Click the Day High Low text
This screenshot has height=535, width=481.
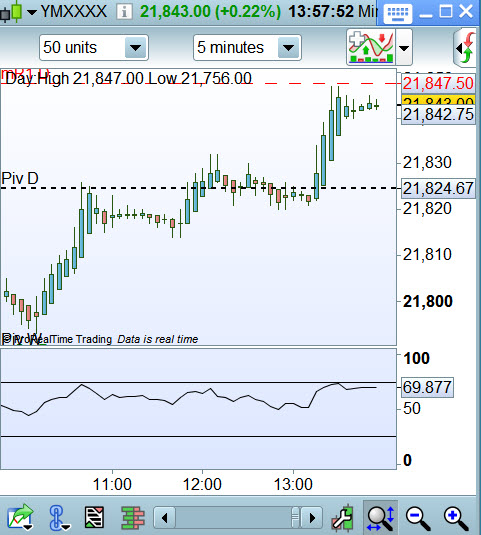(128, 78)
